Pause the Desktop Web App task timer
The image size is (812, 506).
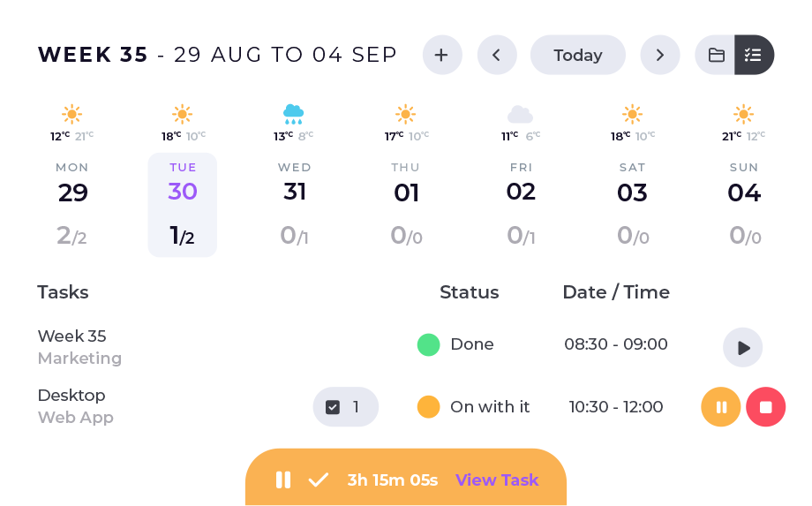tap(721, 407)
